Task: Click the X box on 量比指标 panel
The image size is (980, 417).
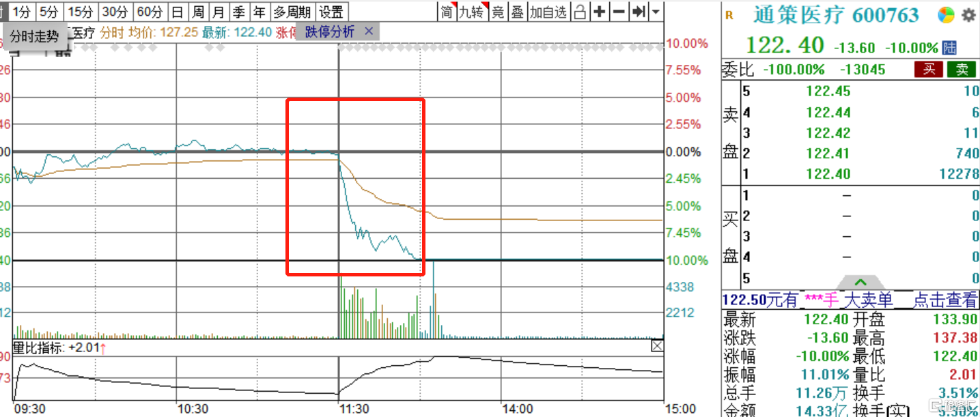Action: coord(657,347)
